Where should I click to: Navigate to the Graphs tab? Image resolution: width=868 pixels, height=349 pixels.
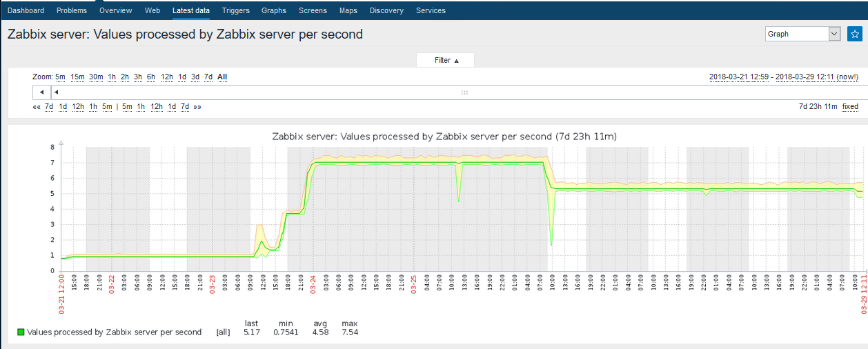274,10
